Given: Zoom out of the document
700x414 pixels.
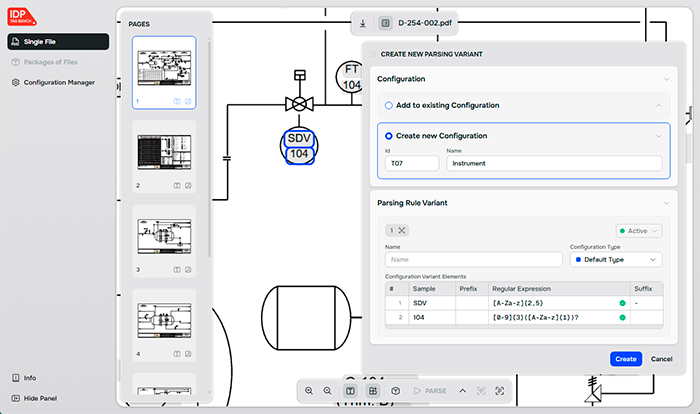Looking at the screenshot, I should tap(327, 391).
